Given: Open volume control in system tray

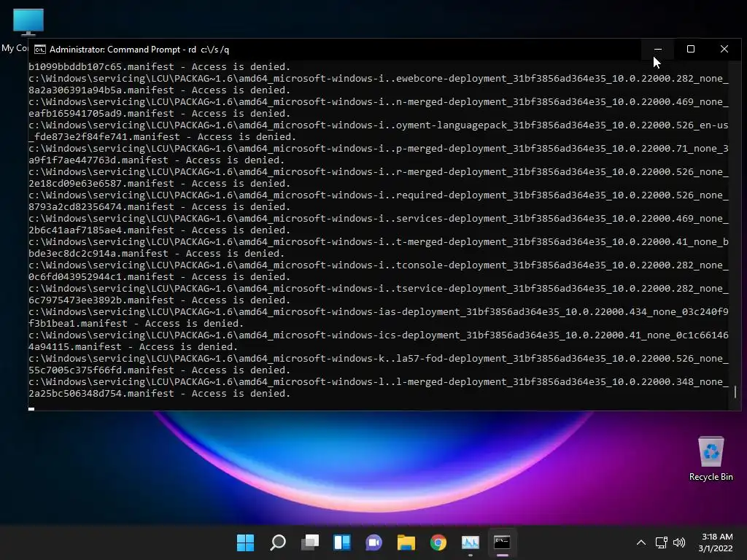Looking at the screenshot, I should coord(679,542).
